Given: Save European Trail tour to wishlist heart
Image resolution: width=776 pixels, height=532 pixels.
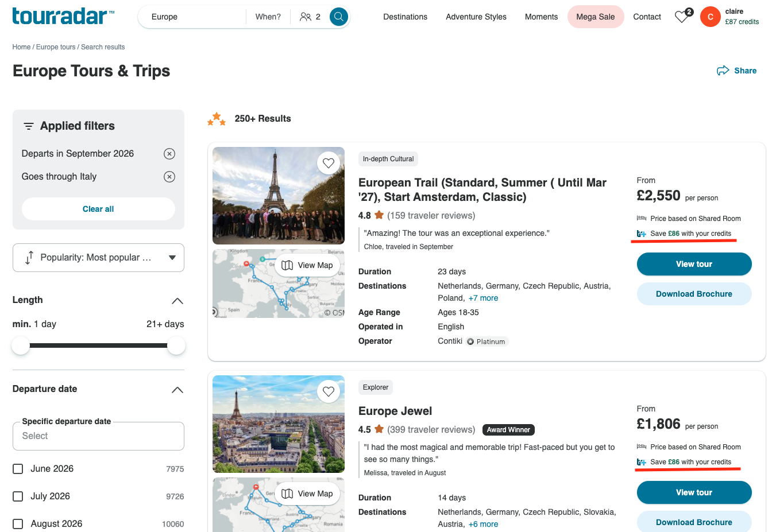Looking at the screenshot, I should (x=329, y=163).
